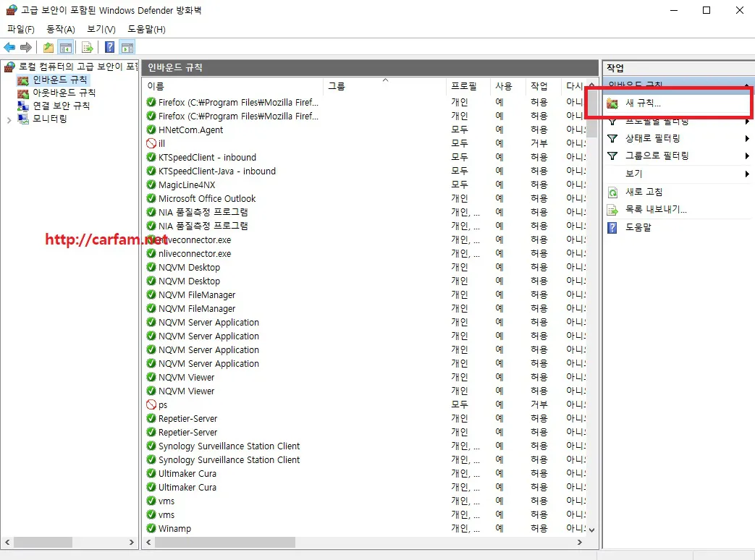Click the green check icon beside Microsoft Office Outlook
Viewport: 755px width, 560px height.
(x=151, y=198)
